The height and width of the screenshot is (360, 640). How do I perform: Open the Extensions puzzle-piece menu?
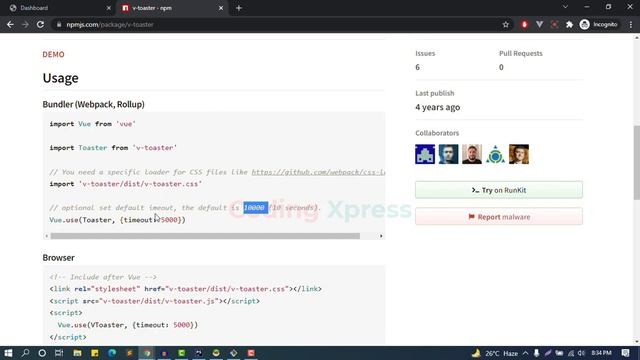569,24
